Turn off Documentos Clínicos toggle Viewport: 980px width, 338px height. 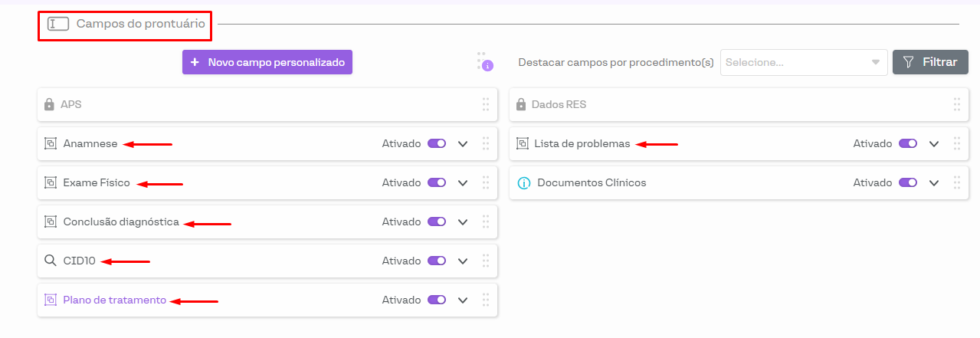[908, 182]
